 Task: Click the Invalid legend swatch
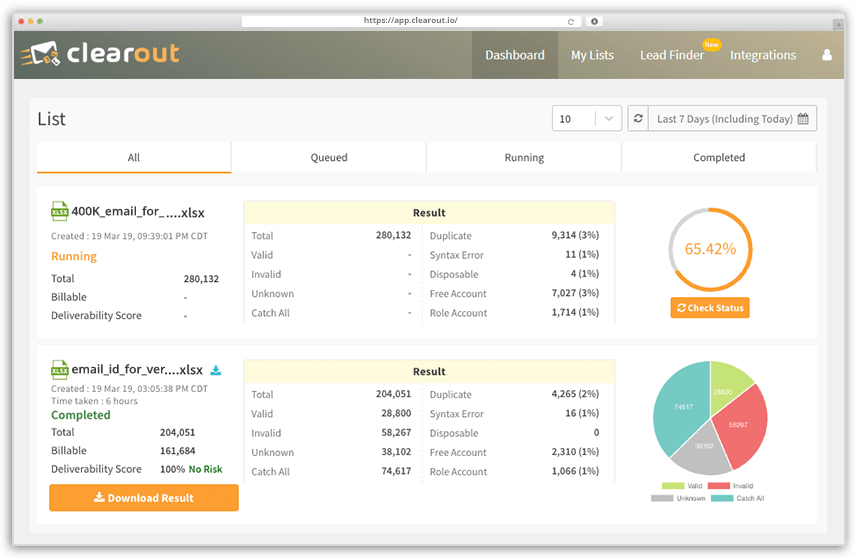coord(718,486)
